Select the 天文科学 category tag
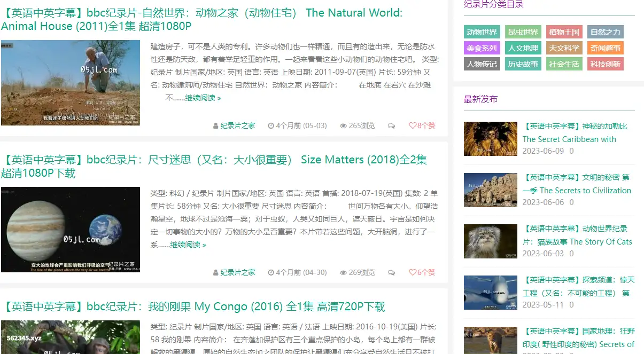Screen dimensions: 644x354 [x=564, y=48]
